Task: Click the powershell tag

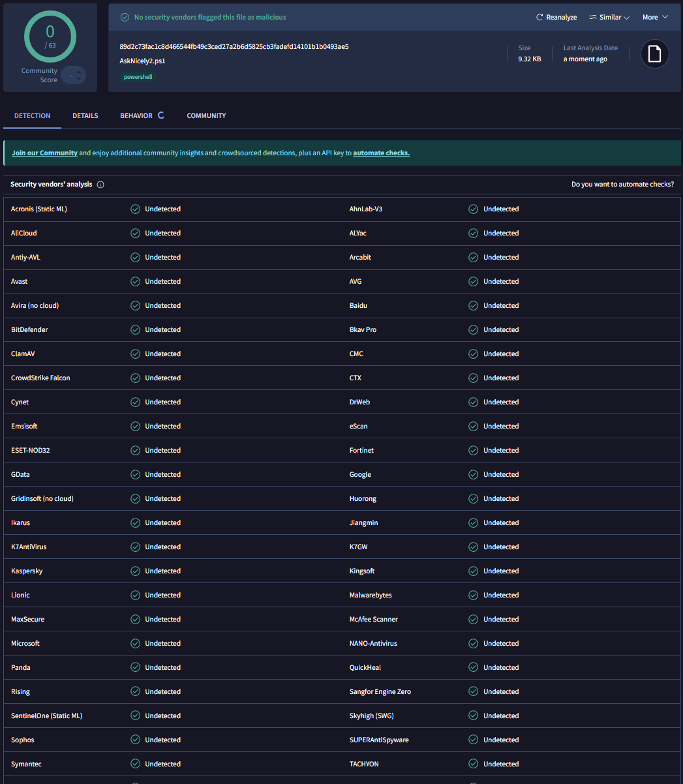Action: pos(138,77)
